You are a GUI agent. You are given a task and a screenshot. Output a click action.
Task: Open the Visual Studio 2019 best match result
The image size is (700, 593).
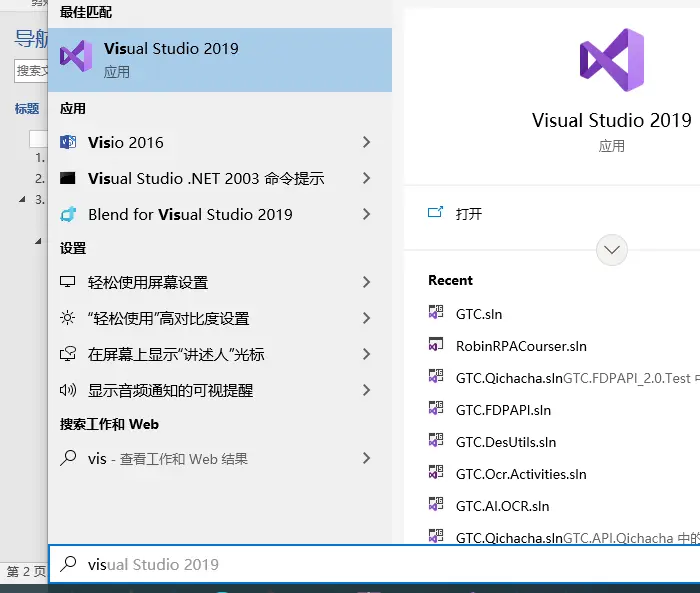click(x=220, y=60)
